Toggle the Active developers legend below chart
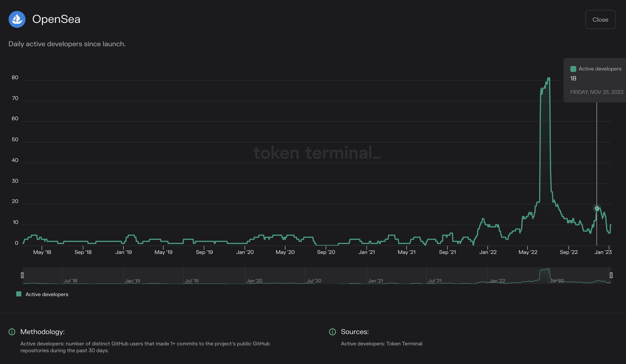This screenshot has height=364, width=626. (47, 294)
